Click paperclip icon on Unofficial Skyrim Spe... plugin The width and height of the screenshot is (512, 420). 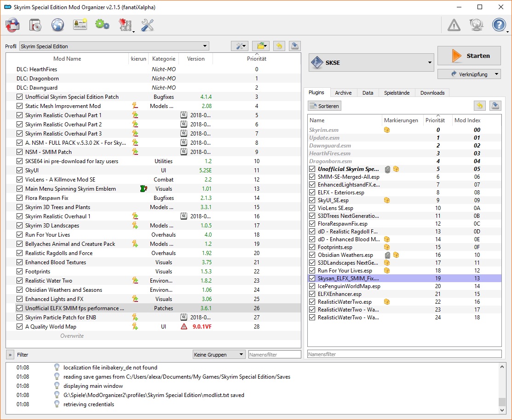[x=387, y=169]
